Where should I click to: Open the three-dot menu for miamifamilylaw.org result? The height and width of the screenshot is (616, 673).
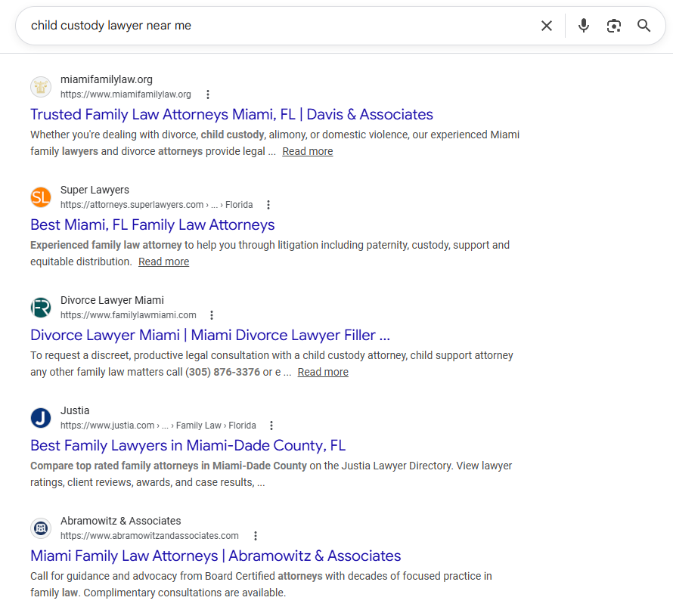click(208, 94)
